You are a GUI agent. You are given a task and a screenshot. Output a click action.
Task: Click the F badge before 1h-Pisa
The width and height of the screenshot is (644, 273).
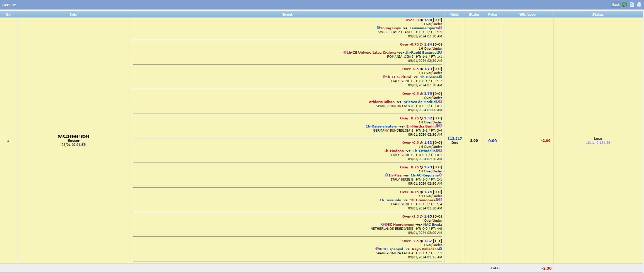coord(387,175)
